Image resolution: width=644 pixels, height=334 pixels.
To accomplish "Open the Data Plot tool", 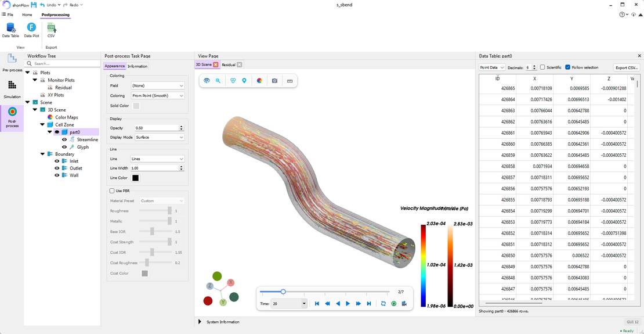I will coord(32,30).
